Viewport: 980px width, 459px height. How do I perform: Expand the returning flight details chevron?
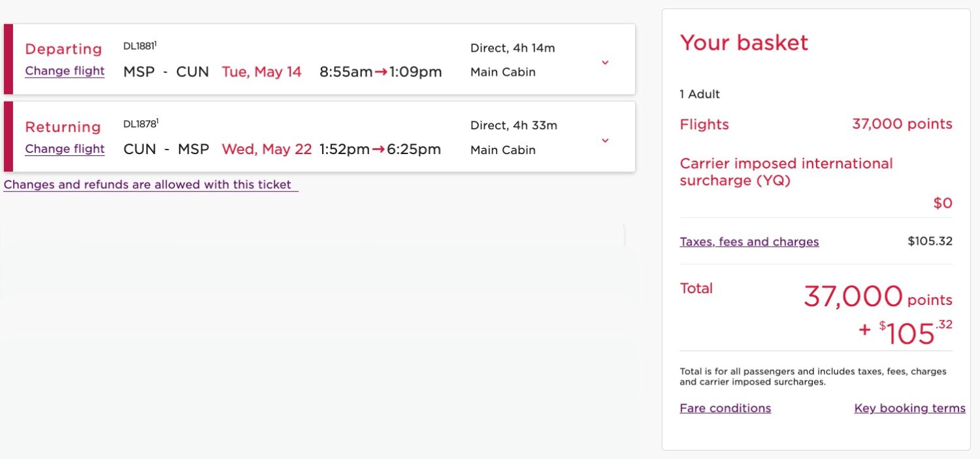pyautogui.click(x=604, y=140)
